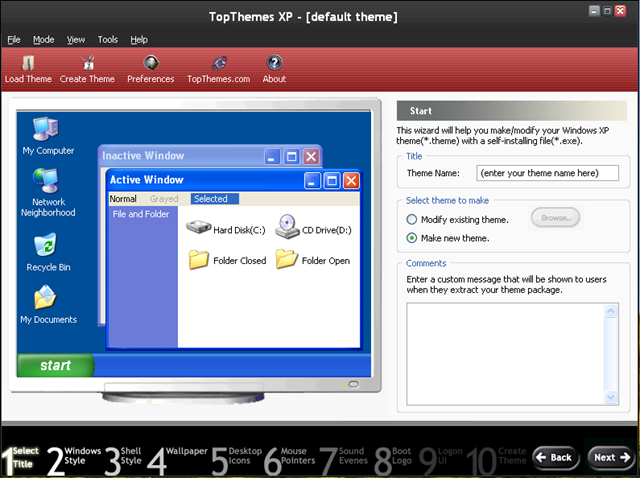Viewport: 640px width, 478px height.
Task: Open the TopThemes.com website icon
Action: coord(219,69)
